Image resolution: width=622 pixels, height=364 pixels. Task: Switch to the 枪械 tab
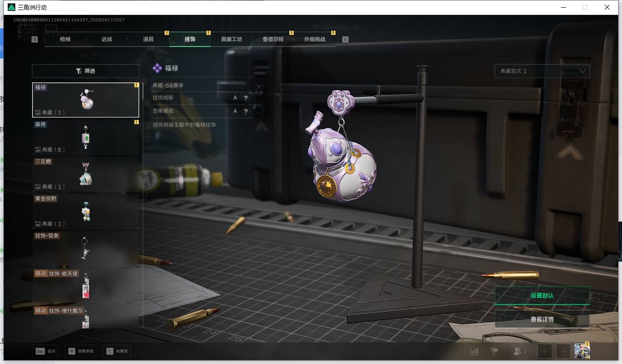coord(65,39)
